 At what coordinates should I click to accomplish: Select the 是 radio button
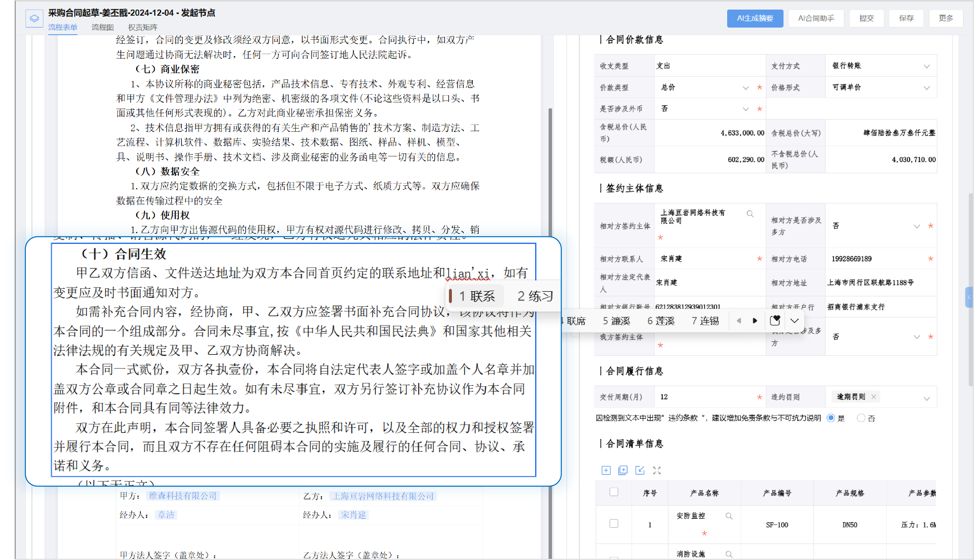pos(831,418)
